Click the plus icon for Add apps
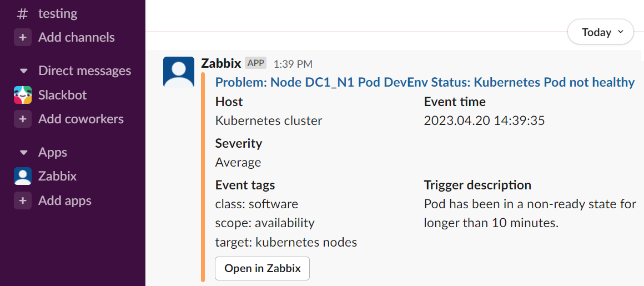The image size is (644, 286). tap(23, 200)
